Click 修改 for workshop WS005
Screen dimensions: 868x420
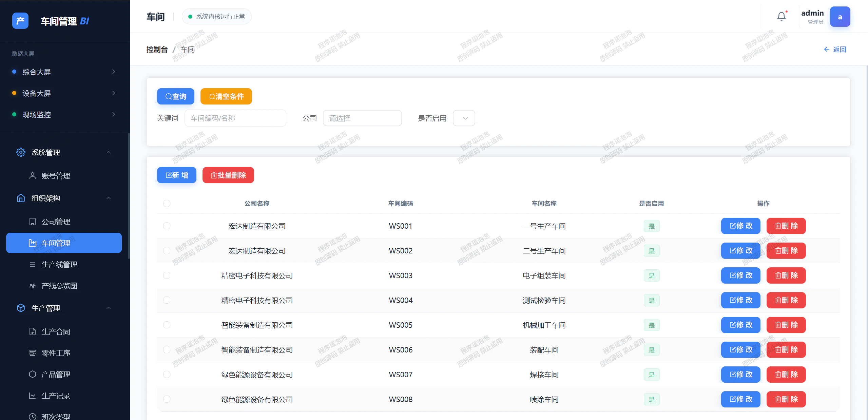741,325
